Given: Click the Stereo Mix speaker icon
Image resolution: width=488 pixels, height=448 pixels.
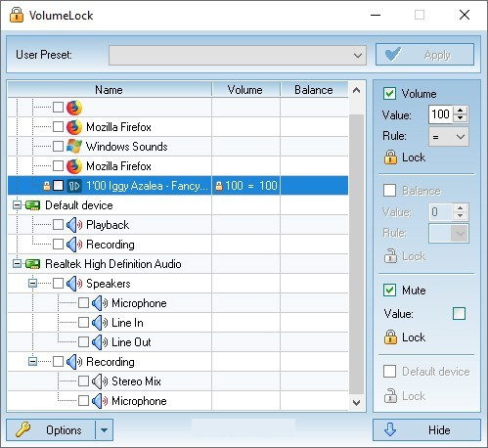Looking at the screenshot, I should pos(100,381).
